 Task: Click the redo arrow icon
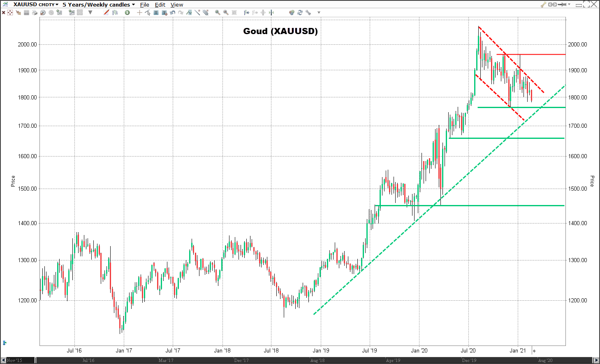[x=181, y=13]
